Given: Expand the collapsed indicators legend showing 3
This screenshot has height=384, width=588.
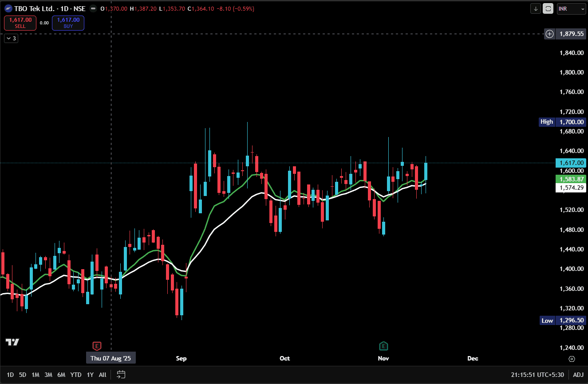Looking at the screenshot, I should pyautogui.click(x=11, y=39).
